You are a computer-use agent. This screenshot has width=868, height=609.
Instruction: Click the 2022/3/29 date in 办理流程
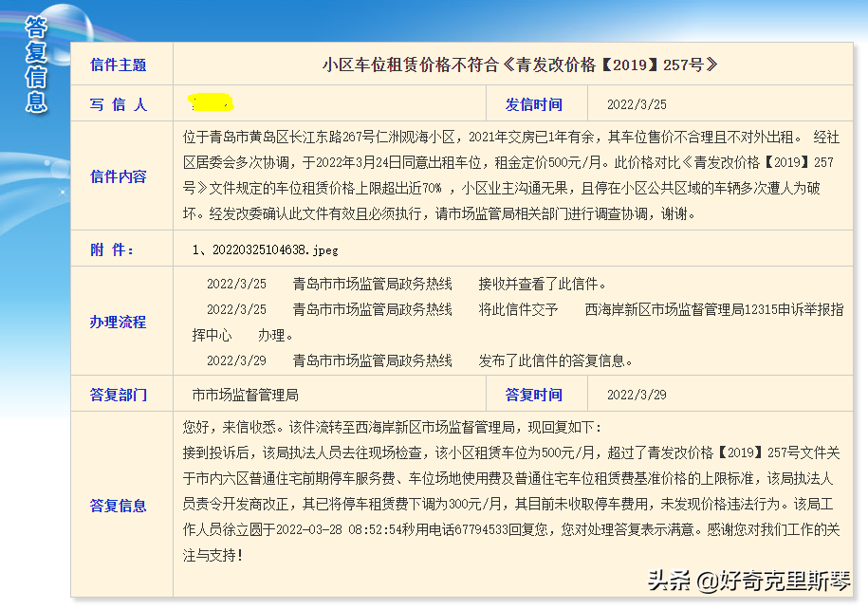click(236, 361)
